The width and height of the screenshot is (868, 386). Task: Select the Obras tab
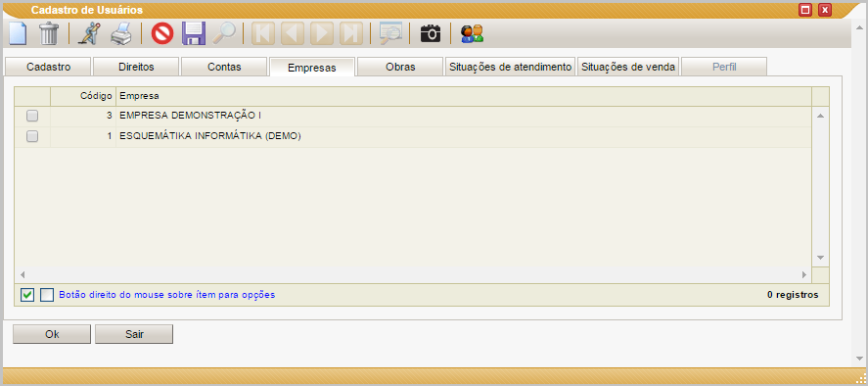(x=400, y=67)
